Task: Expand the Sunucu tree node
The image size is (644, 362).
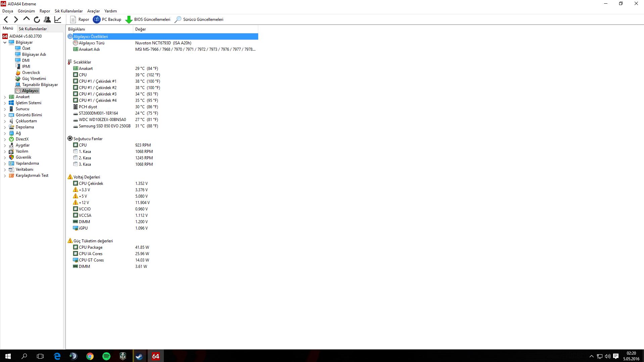Action: [x=5, y=109]
